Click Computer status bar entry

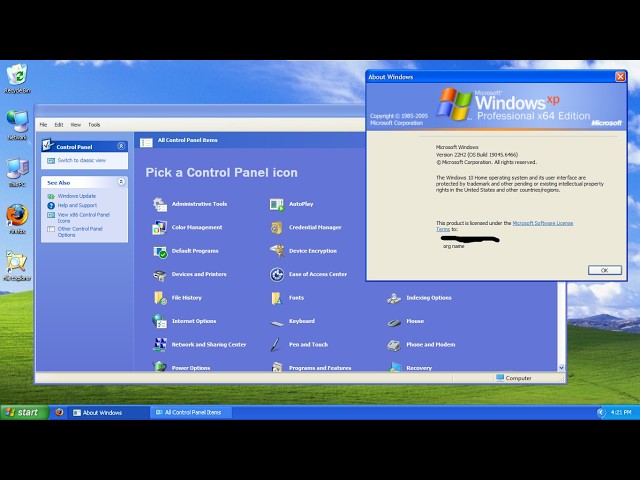(514, 378)
